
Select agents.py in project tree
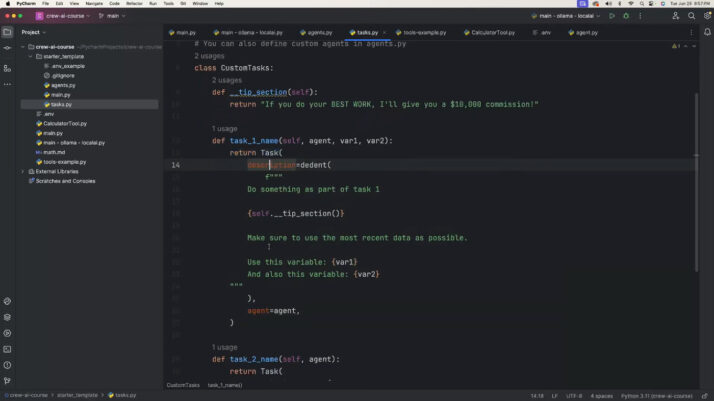coord(60,85)
